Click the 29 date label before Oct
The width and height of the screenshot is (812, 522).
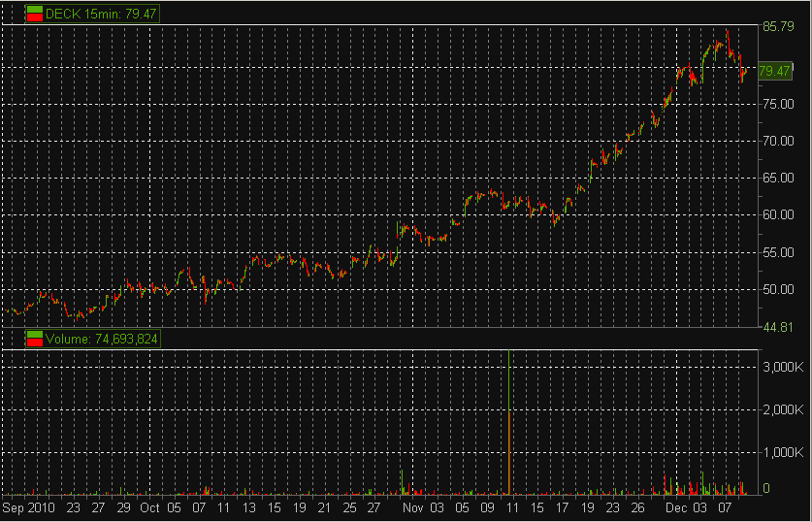[x=124, y=507]
